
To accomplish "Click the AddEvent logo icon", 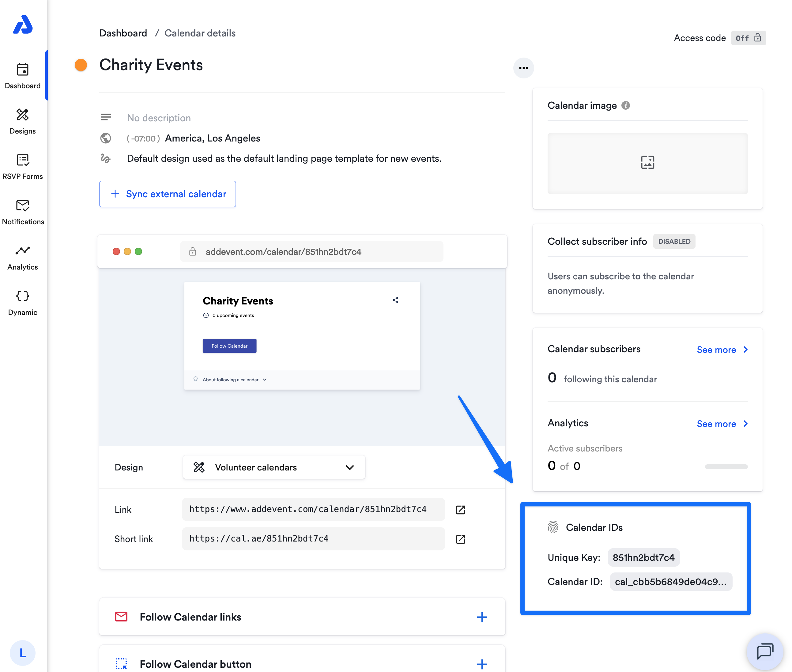I will [x=23, y=25].
